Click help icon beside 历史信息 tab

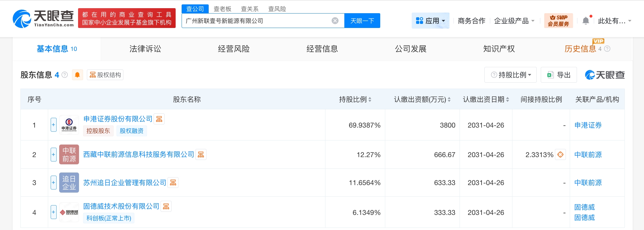tap(607, 49)
